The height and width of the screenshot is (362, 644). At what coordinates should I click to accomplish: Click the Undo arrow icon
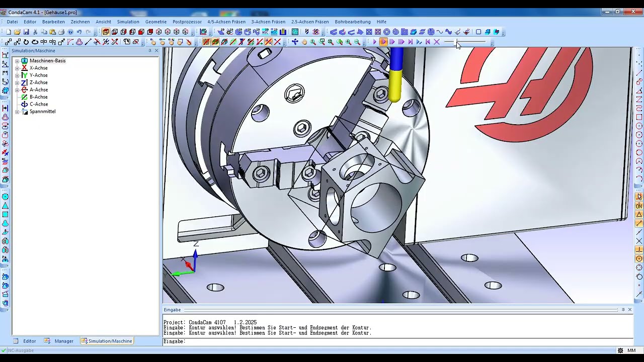click(79, 32)
